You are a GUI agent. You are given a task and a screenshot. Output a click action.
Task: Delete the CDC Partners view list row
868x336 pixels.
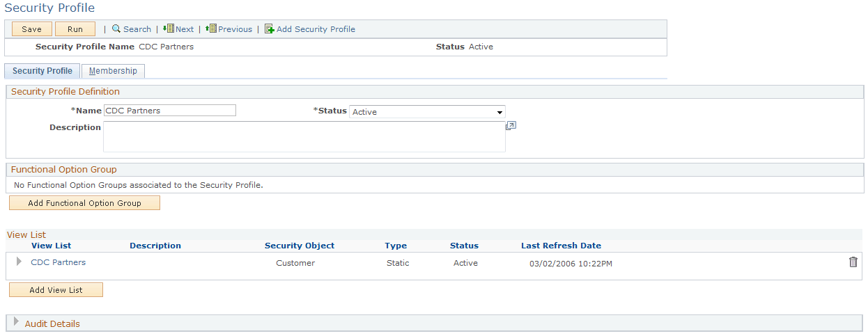853,262
